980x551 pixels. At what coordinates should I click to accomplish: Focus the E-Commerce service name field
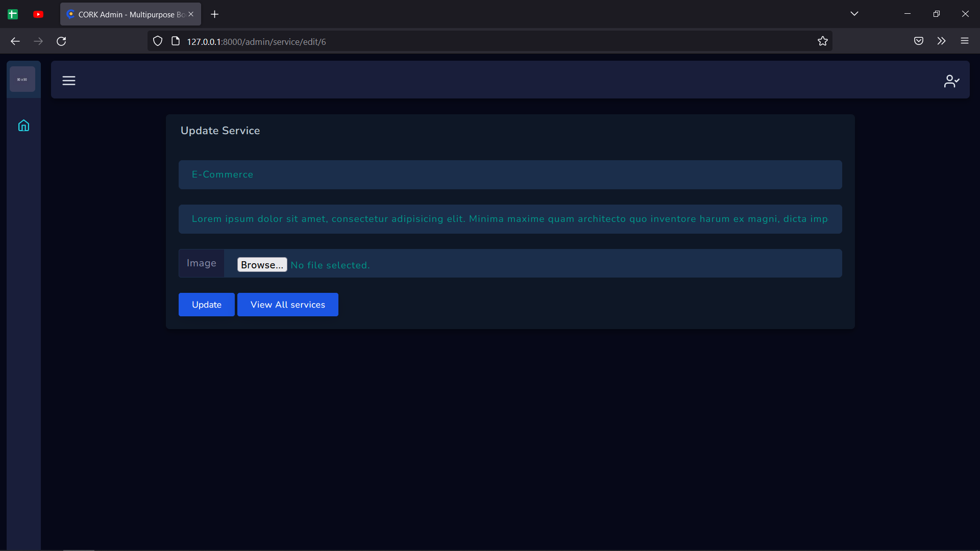[510, 175]
